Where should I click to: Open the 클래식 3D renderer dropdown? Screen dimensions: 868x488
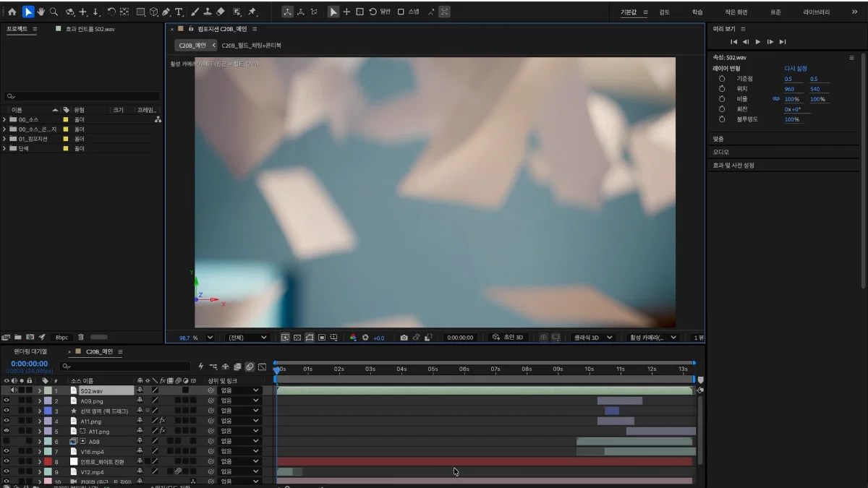coord(593,338)
